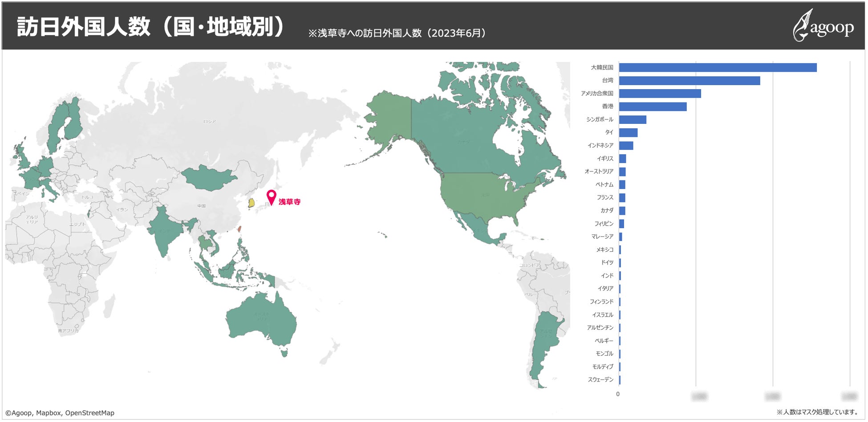
Task: Click the 大韓民国 label
Action: 602,67
